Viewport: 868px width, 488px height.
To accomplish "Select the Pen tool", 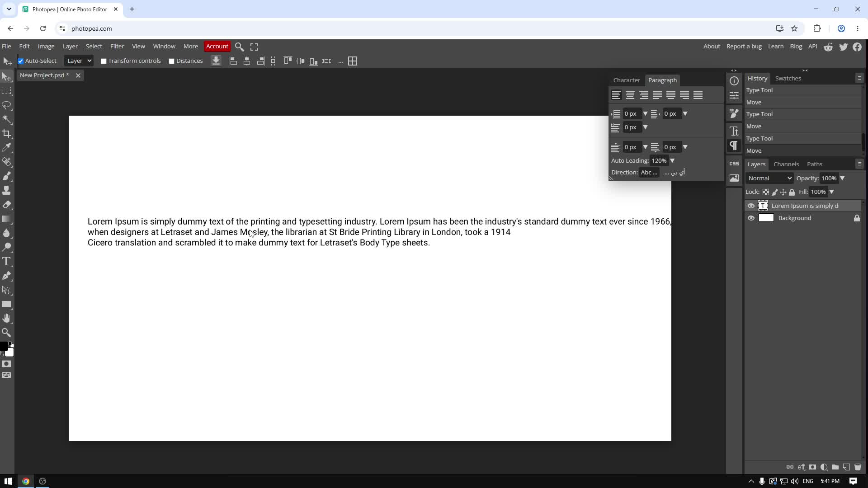I will point(6,276).
